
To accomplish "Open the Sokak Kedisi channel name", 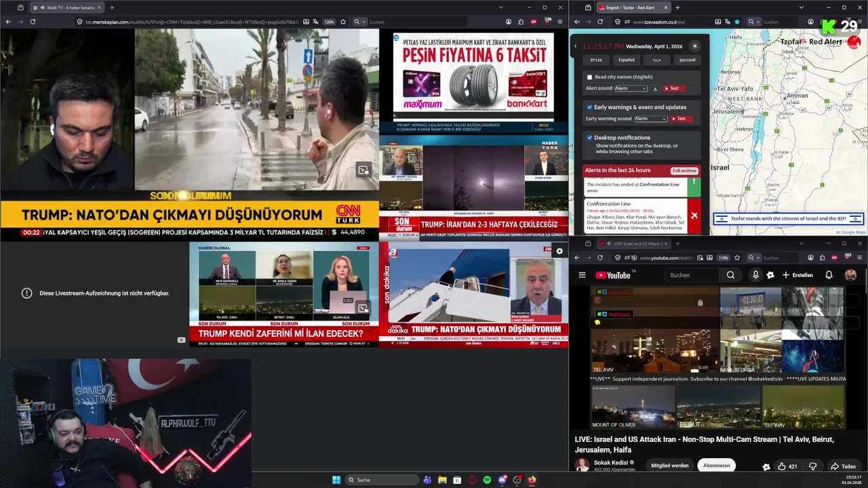I will click(x=610, y=462).
